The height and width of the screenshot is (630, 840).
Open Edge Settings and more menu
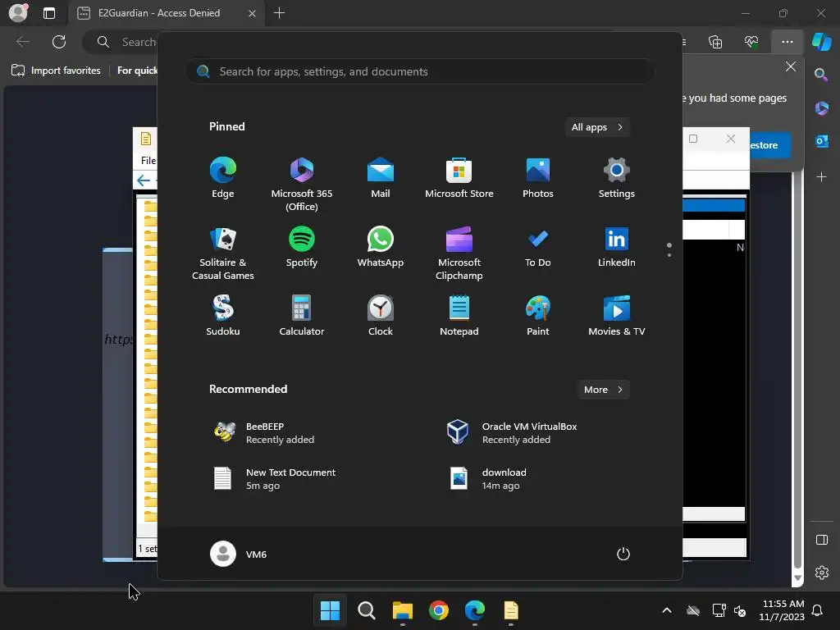point(787,42)
